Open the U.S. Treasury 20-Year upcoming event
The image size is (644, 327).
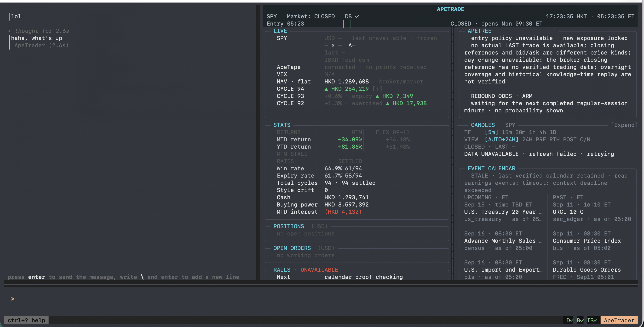point(503,212)
